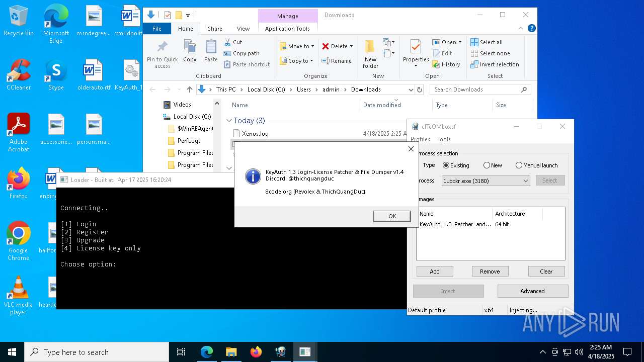Viewport: 644px width, 362px height.
Task: Click Explorer Help question mark icon
Action: coord(531,29)
